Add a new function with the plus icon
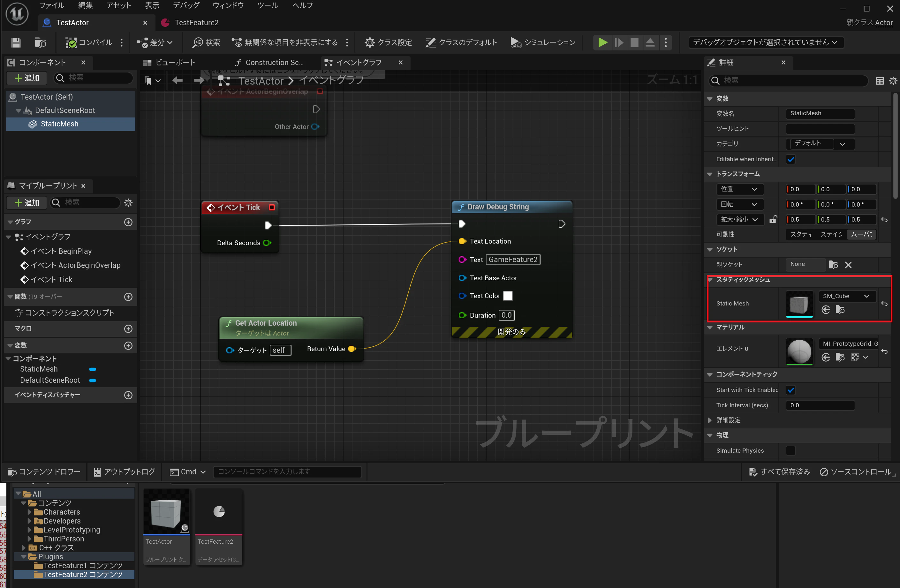This screenshot has width=900, height=588. tap(129, 297)
